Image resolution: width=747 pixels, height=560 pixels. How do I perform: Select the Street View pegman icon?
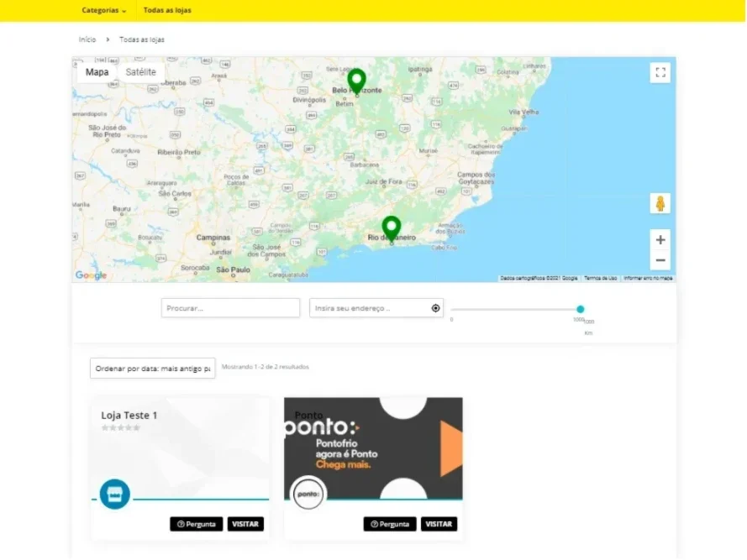coord(660,203)
